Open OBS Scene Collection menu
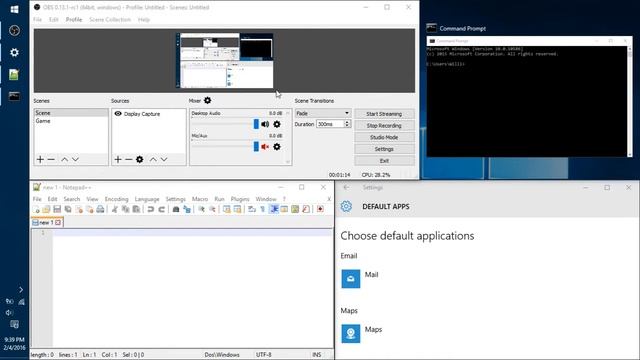The width and height of the screenshot is (640, 360). (110, 20)
